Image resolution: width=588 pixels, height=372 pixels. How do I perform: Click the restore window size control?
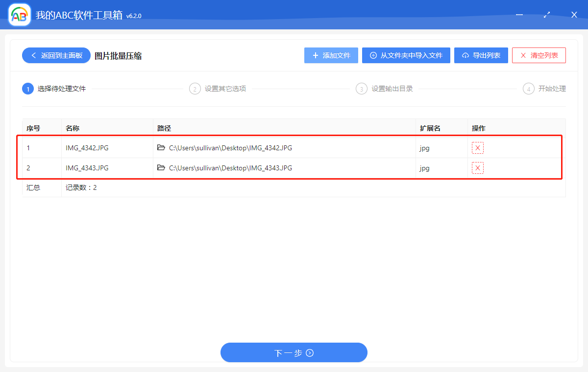point(546,15)
